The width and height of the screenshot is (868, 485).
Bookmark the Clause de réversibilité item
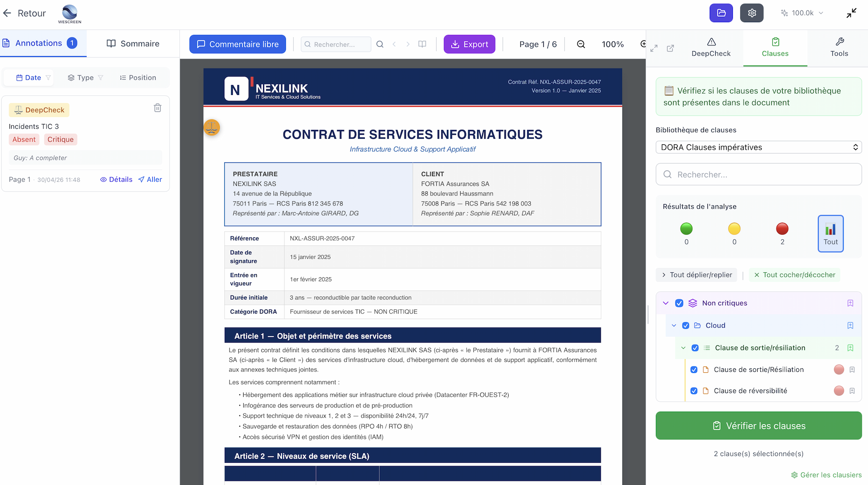852,391
